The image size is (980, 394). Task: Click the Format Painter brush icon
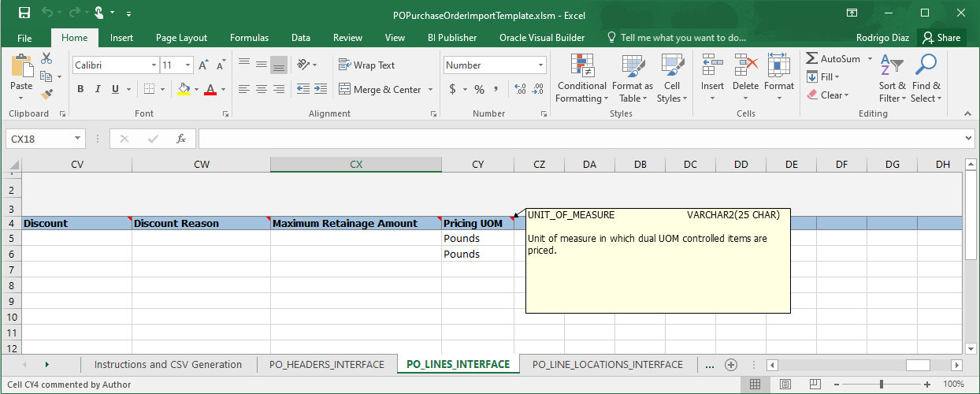[46, 94]
